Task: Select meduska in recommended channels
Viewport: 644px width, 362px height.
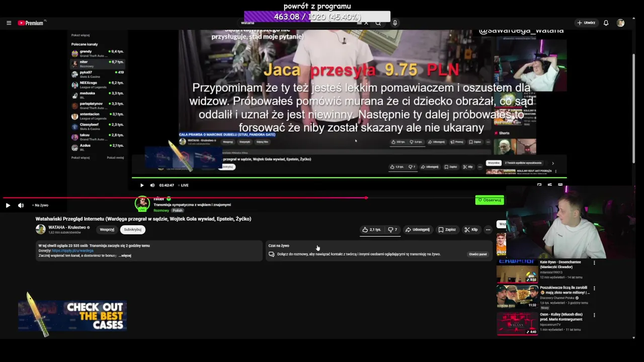Action: point(98,95)
